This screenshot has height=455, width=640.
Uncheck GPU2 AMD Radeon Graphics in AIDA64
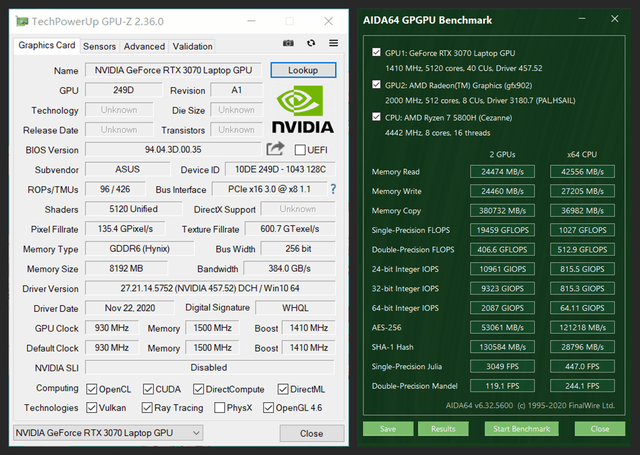(376, 84)
